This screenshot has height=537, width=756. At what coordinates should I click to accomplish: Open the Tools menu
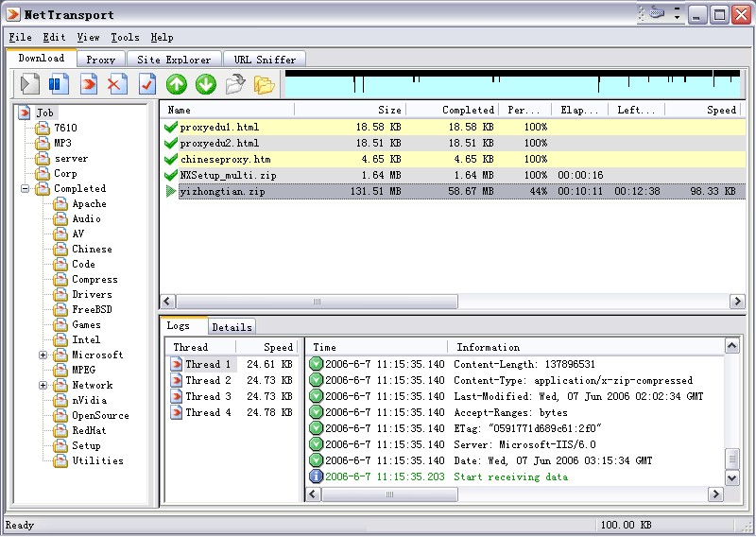tap(124, 38)
